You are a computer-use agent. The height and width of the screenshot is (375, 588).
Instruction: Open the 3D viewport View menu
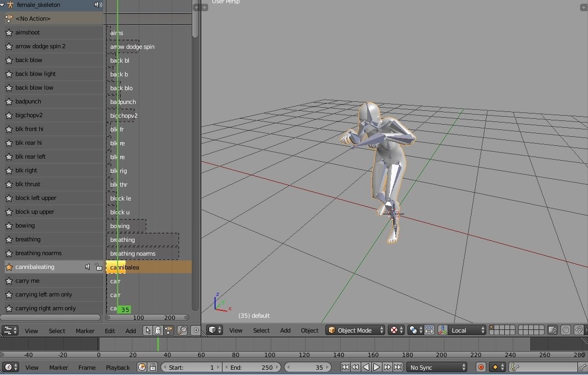pyautogui.click(x=236, y=330)
